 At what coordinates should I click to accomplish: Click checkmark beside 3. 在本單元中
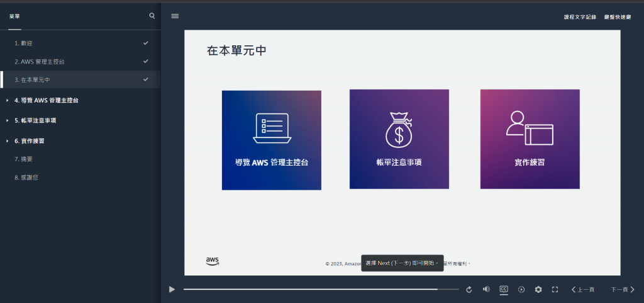click(146, 79)
